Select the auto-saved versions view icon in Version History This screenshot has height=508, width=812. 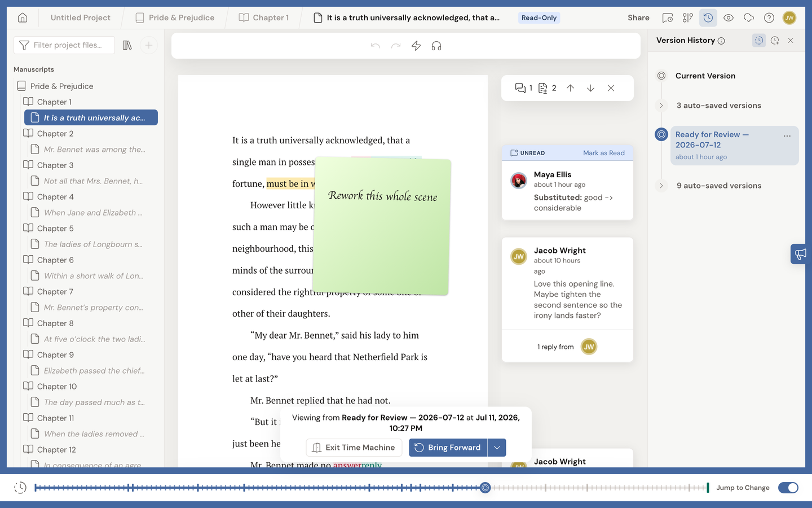[x=759, y=41]
